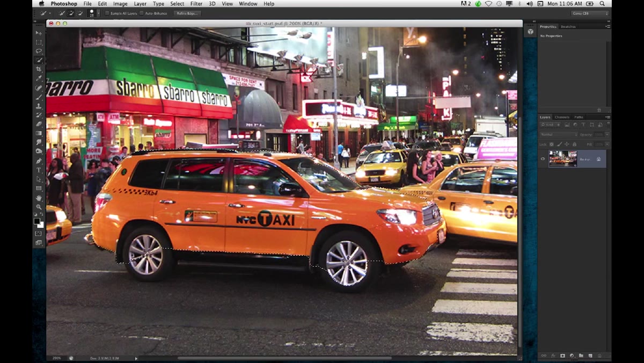Toggle pixel layer filter in Layers panel
The image size is (644, 363).
click(567, 125)
